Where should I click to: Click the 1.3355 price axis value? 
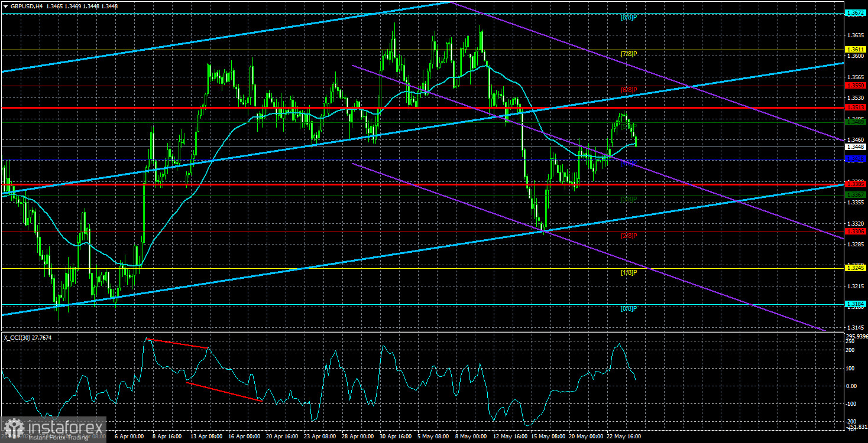[x=856, y=202]
